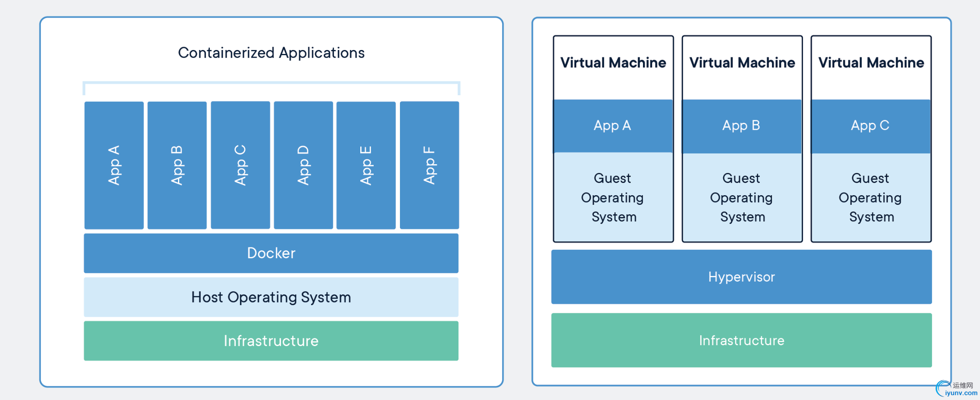Click the Docker layer bar
The width and height of the screenshot is (980, 400).
271,253
